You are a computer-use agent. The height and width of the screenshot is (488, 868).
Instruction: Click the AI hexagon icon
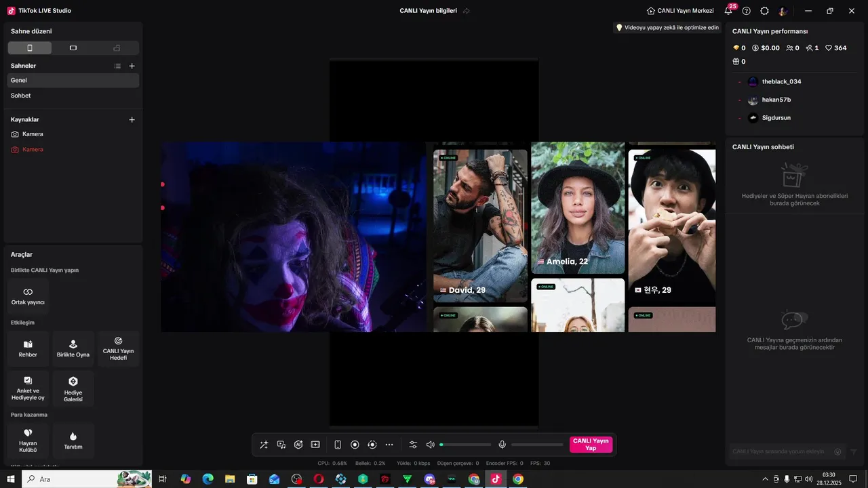coord(298,445)
